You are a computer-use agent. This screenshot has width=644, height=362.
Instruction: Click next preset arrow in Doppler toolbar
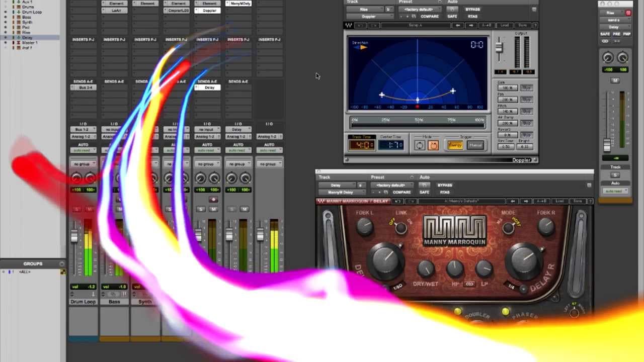pos(470,25)
